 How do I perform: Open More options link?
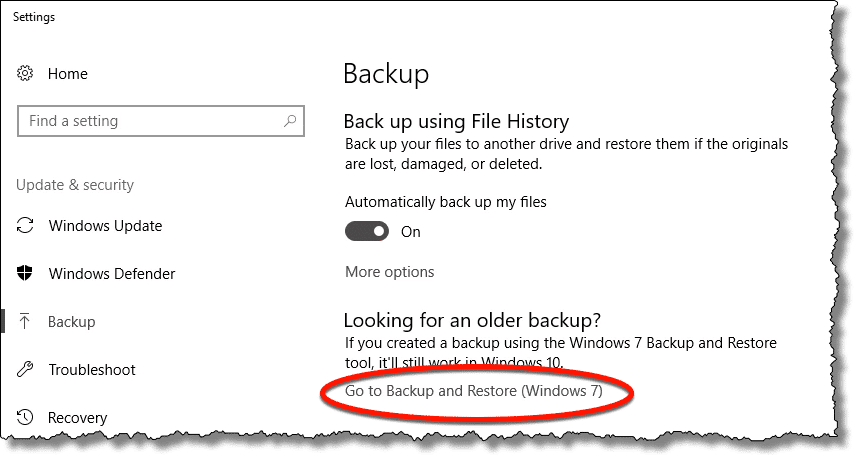pos(389,271)
